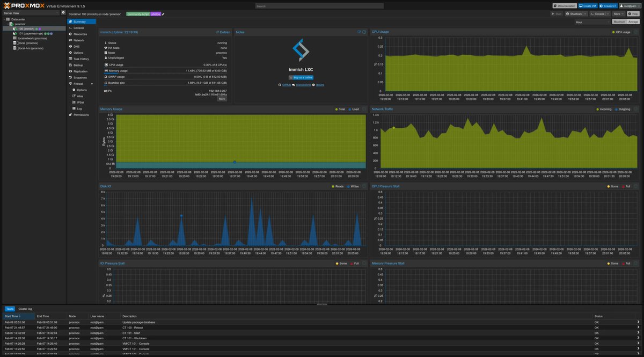The width and height of the screenshot is (644, 357).
Task: Click the Notes info circle icon
Action: [x=364, y=32]
